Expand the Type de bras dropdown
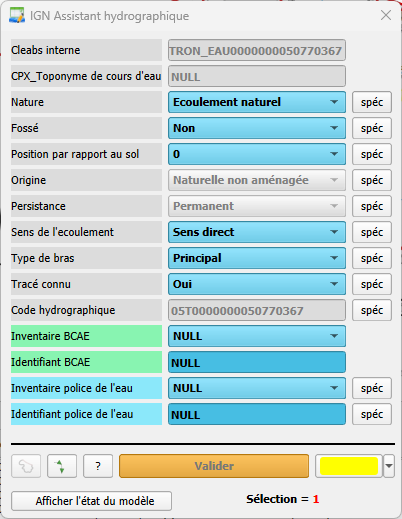This screenshot has width=402, height=519. click(257, 258)
